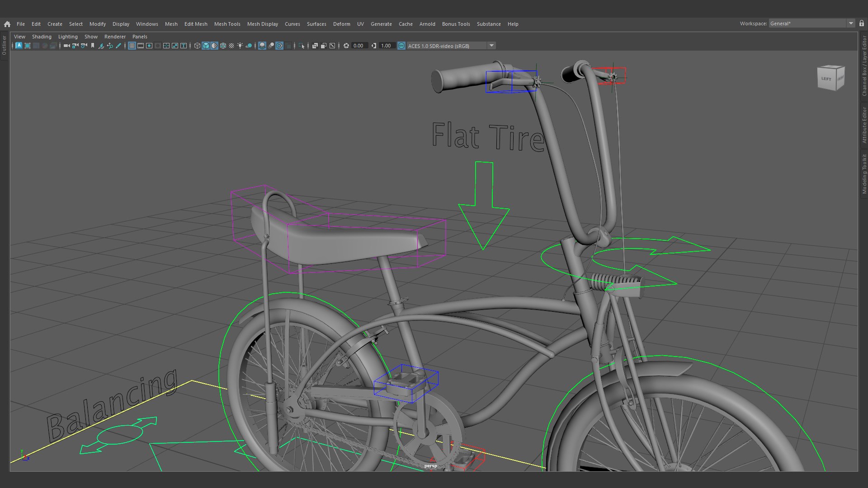
Task: Open the Renderer panel menu
Action: coord(115,37)
